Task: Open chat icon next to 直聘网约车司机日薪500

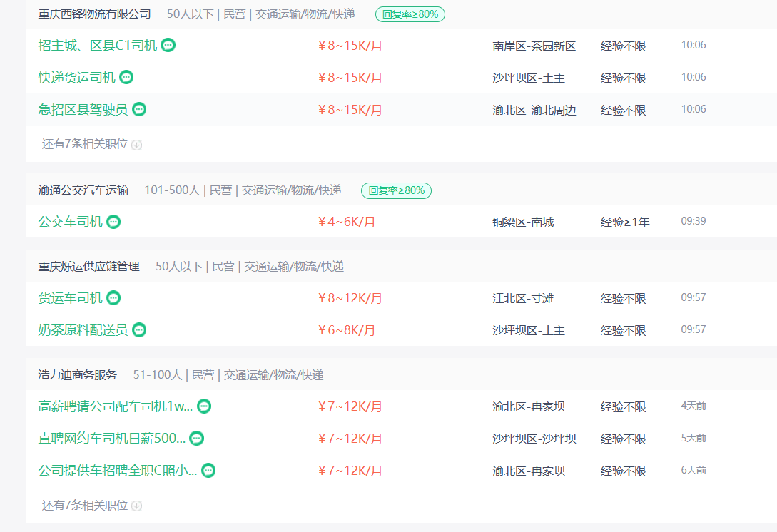Action: (x=196, y=438)
